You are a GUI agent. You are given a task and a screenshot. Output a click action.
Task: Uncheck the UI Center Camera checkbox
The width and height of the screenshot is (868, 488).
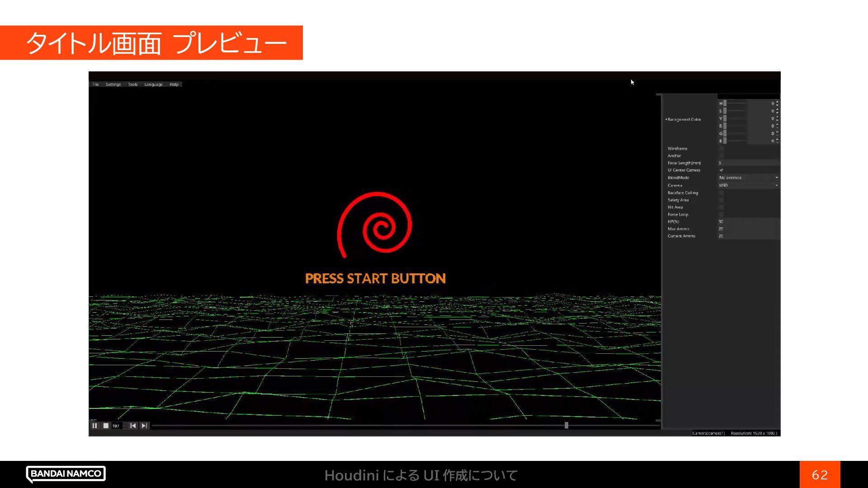click(721, 170)
